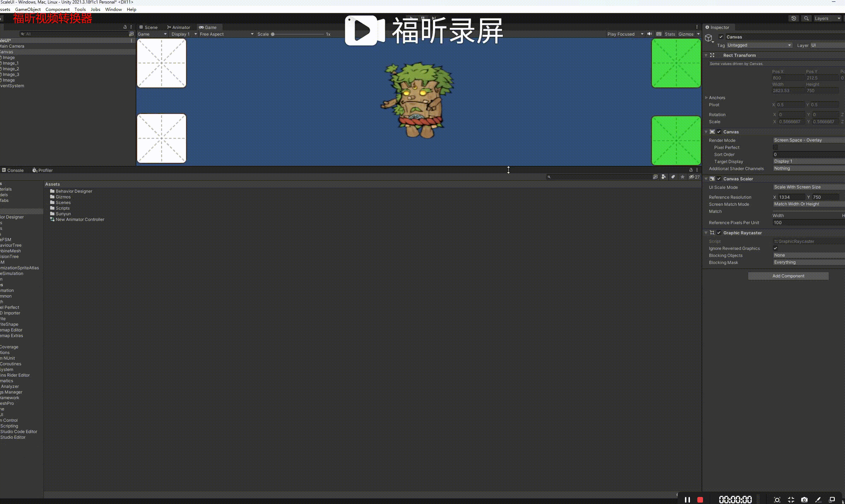Viewport: 845px width, 504px height.
Task: Click the Rect Transform component icon
Action: click(712, 55)
